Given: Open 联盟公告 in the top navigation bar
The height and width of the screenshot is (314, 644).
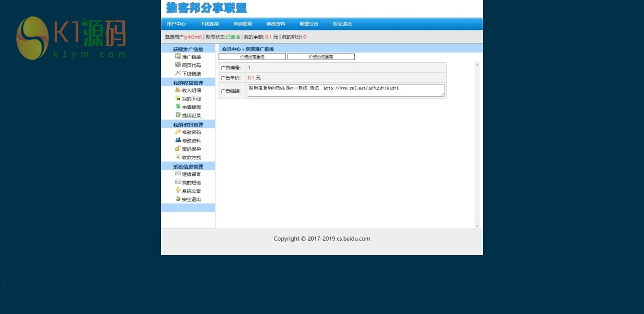Looking at the screenshot, I should point(309,24).
